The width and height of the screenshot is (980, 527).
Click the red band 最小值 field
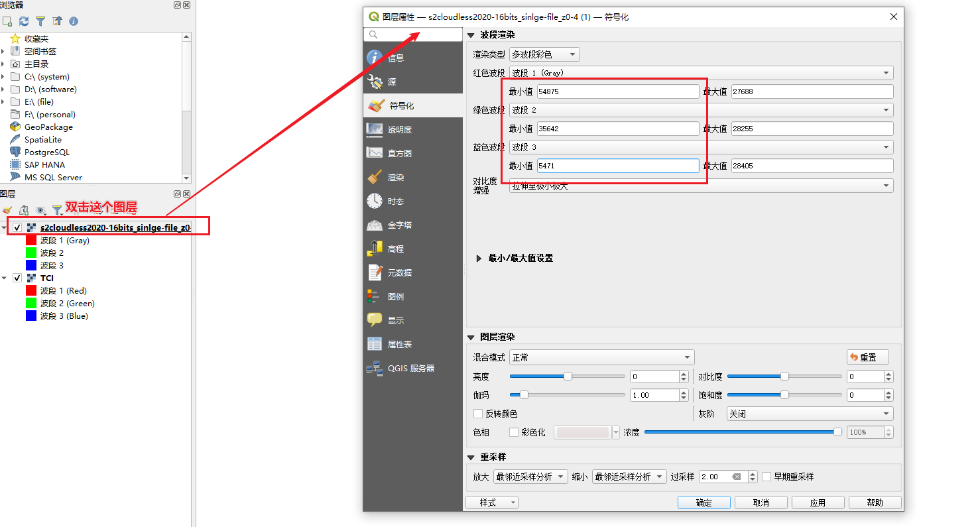pyautogui.click(x=618, y=91)
